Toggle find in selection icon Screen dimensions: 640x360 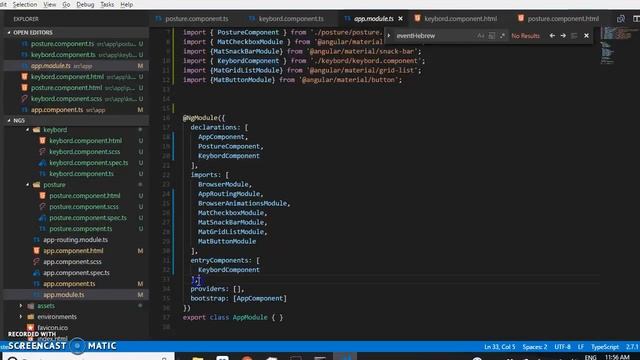574,36
